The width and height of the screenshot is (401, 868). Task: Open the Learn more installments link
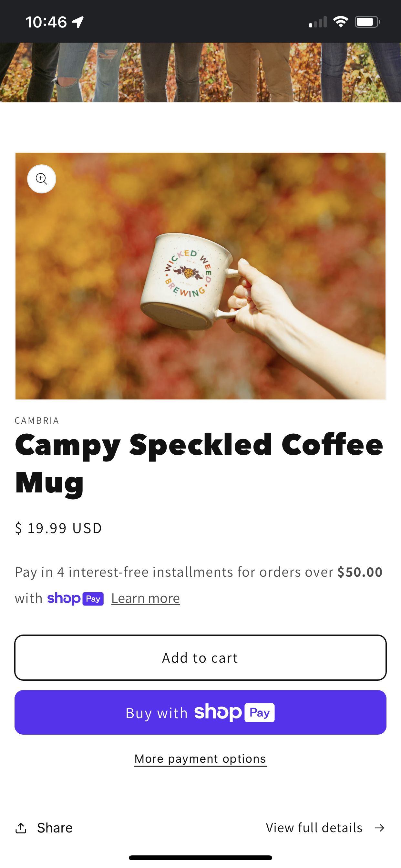pos(146,598)
